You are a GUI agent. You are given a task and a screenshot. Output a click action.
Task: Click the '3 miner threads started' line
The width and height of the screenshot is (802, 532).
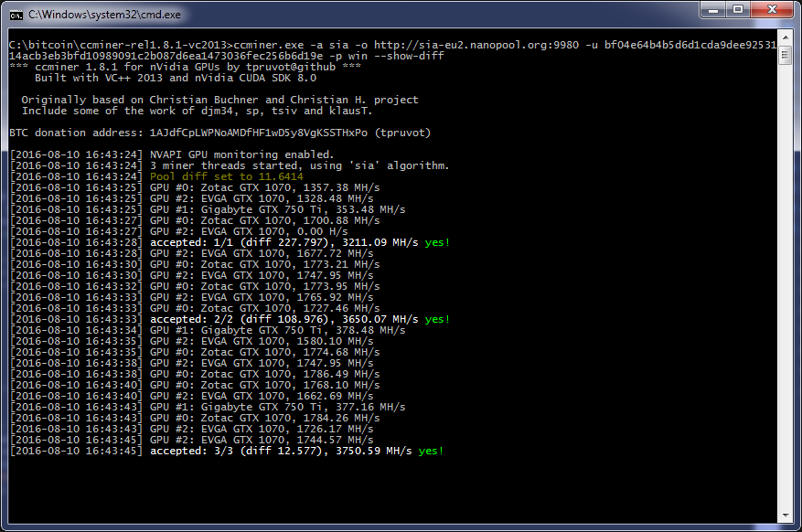click(x=299, y=165)
